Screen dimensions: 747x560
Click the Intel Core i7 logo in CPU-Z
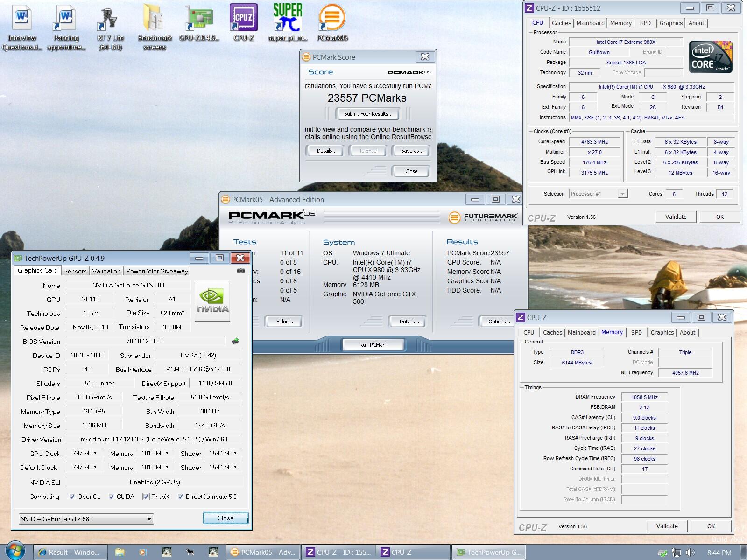711,57
